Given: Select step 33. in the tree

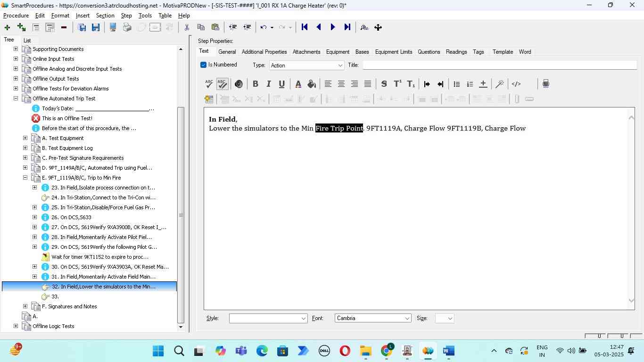Looking at the screenshot, I should pos(55,296).
